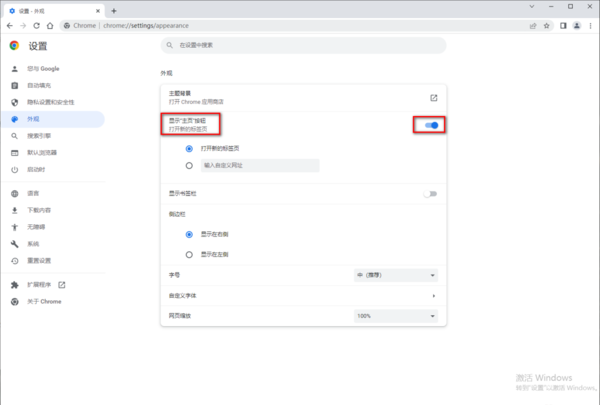Bookmark this page with the star icon
Image resolution: width=600 pixels, height=405 pixels.
click(x=546, y=26)
